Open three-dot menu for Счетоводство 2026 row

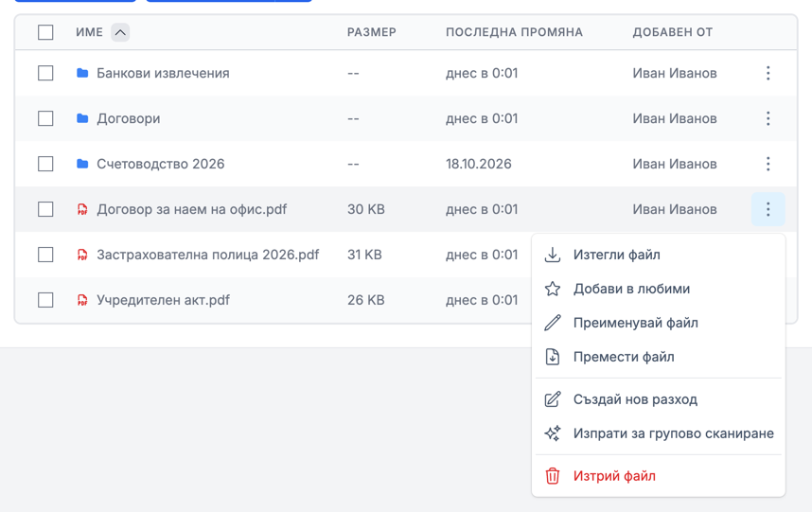[768, 164]
